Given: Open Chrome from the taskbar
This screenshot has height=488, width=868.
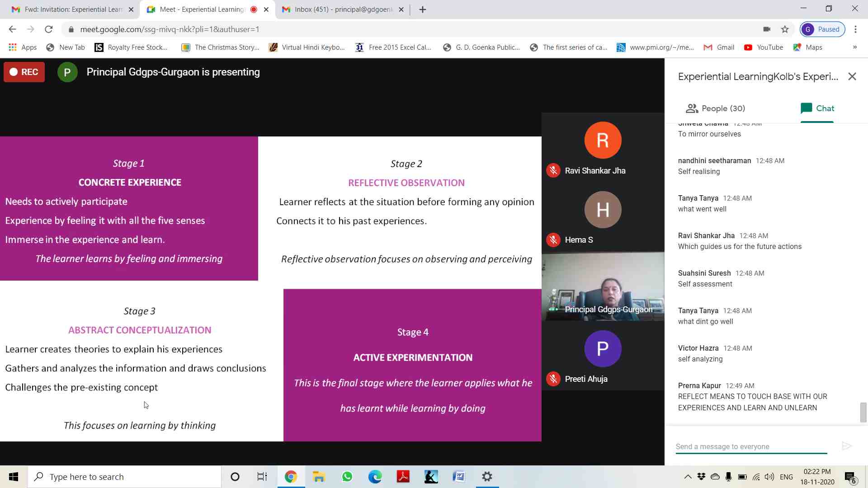Looking at the screenshot, I should 291,477.
